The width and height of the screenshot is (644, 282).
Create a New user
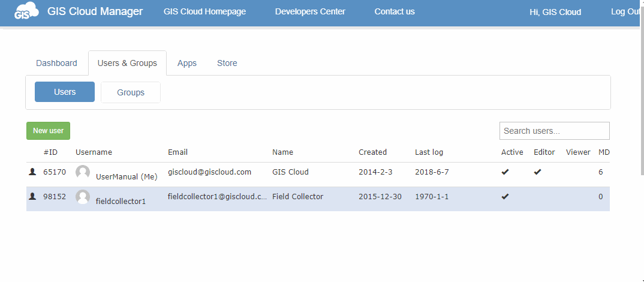tap(48, 131)
